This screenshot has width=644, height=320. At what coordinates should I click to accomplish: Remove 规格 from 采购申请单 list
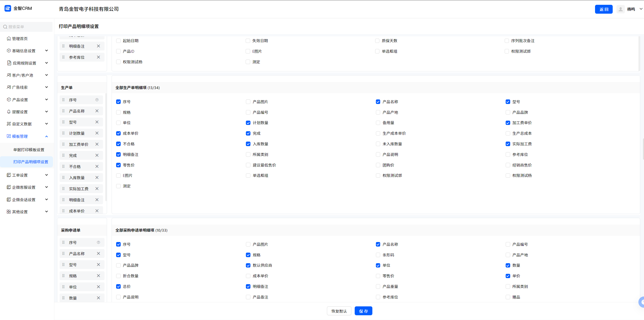98,276
